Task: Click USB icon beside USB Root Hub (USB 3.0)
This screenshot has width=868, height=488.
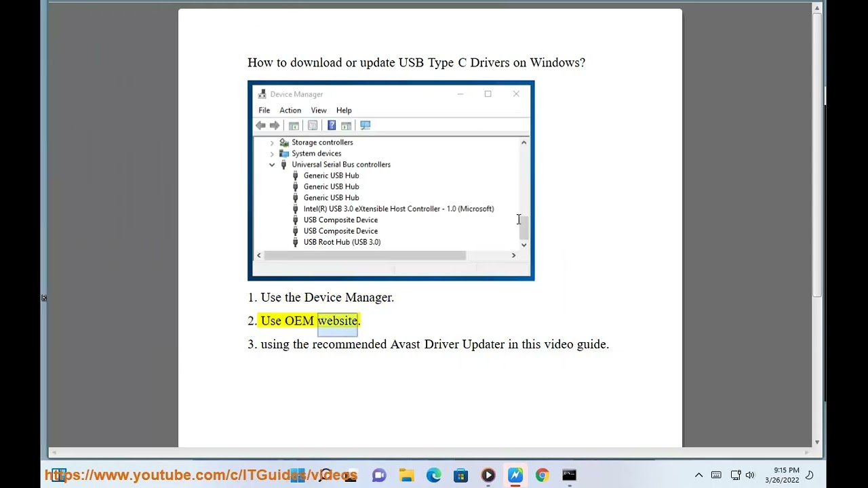Action: click(x=295, y=242)
